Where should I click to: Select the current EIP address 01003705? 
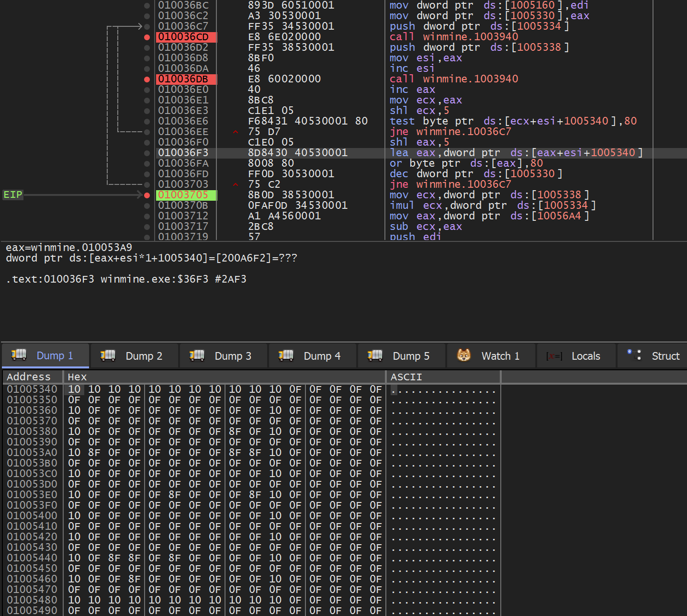pyautogui.click(x=186, y=195)
